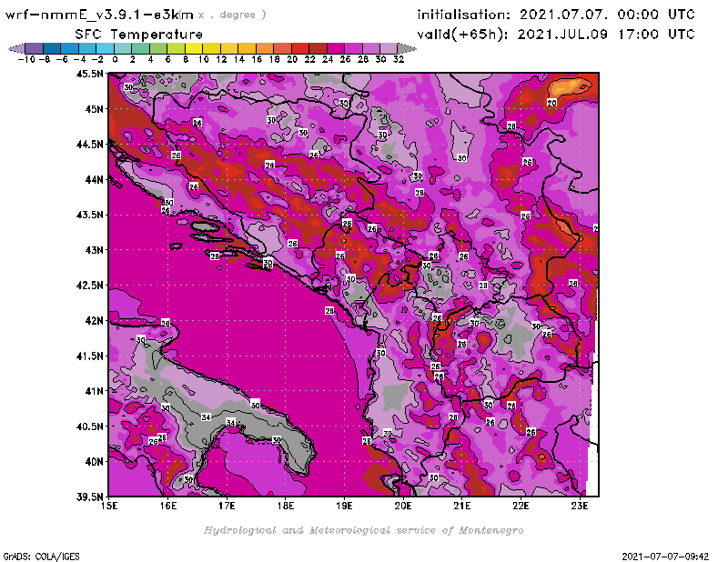Click the '16E' longitude label
Screen dimensions: 728x562
pos(168,506)
